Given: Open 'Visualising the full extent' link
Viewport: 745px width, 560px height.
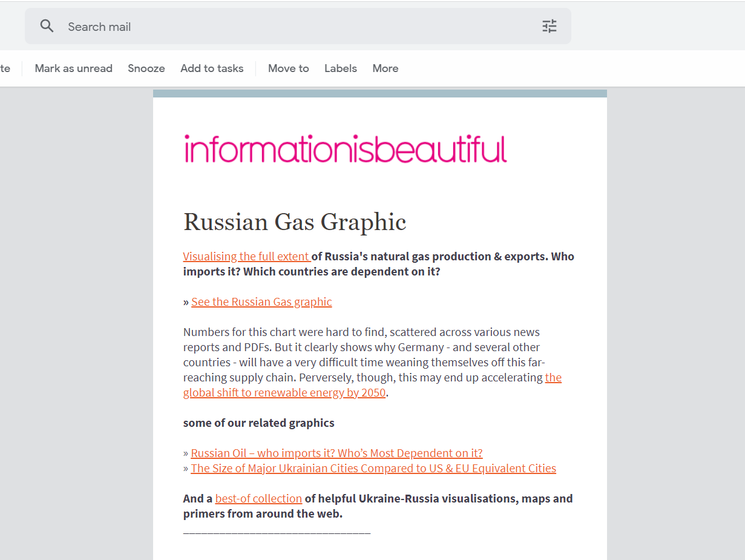Looking at the screenshot, I should click(247, 256).
